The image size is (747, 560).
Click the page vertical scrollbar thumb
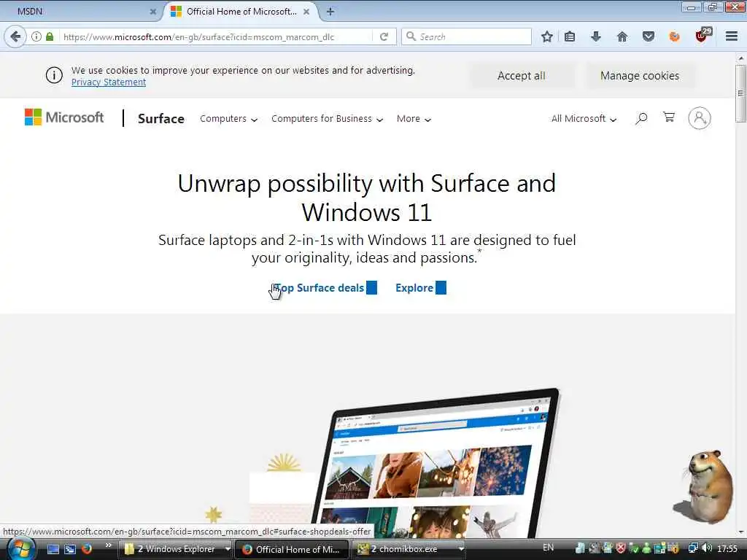click(x=740, y=93)
